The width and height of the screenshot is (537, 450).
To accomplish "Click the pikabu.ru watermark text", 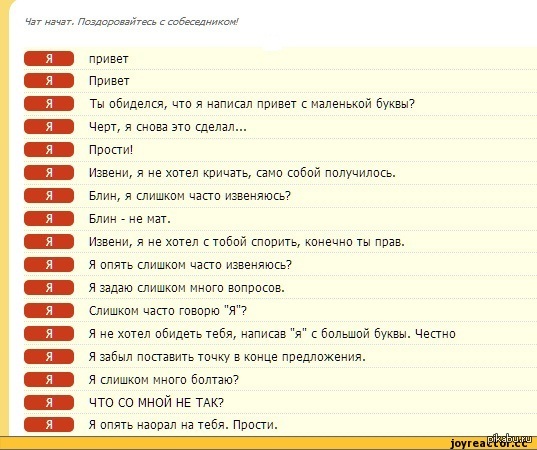I will (508, 439).
